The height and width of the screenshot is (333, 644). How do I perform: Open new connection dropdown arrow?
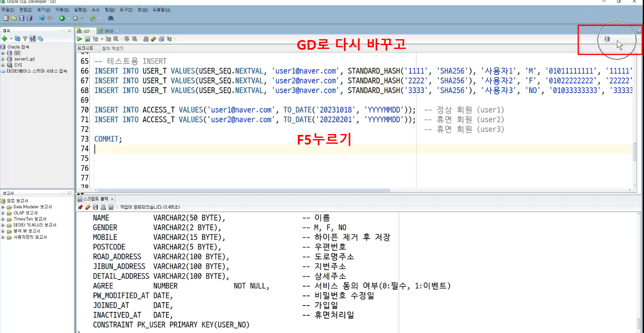pos(11,39)
